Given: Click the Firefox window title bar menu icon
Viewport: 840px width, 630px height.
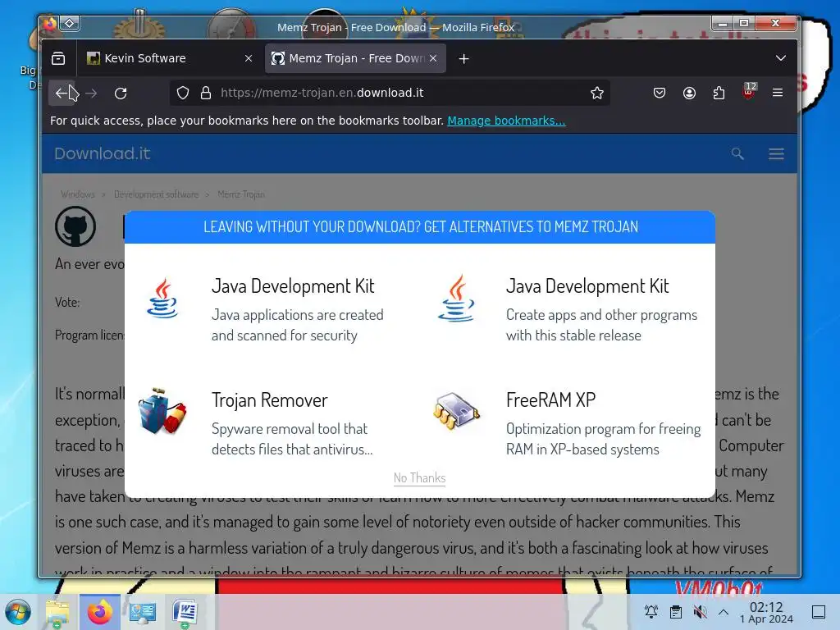Looking at the screenshot, I should point(50,24).
